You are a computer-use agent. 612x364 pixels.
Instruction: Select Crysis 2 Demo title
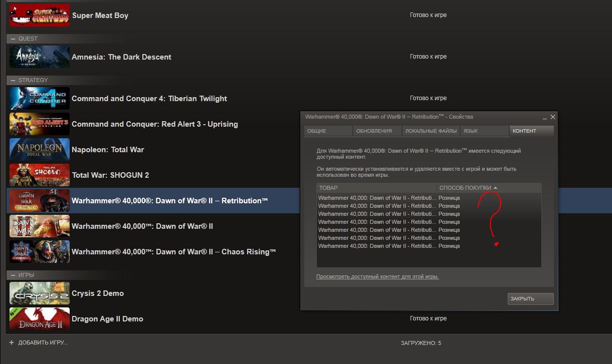tap(98, 293)
